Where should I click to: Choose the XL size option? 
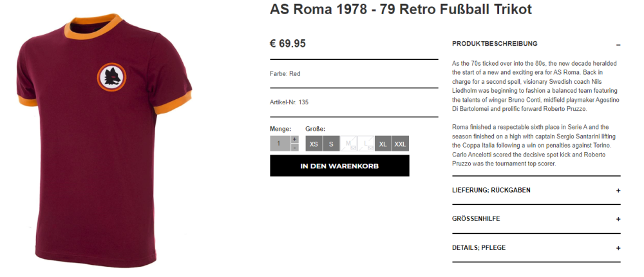point(383,144)
